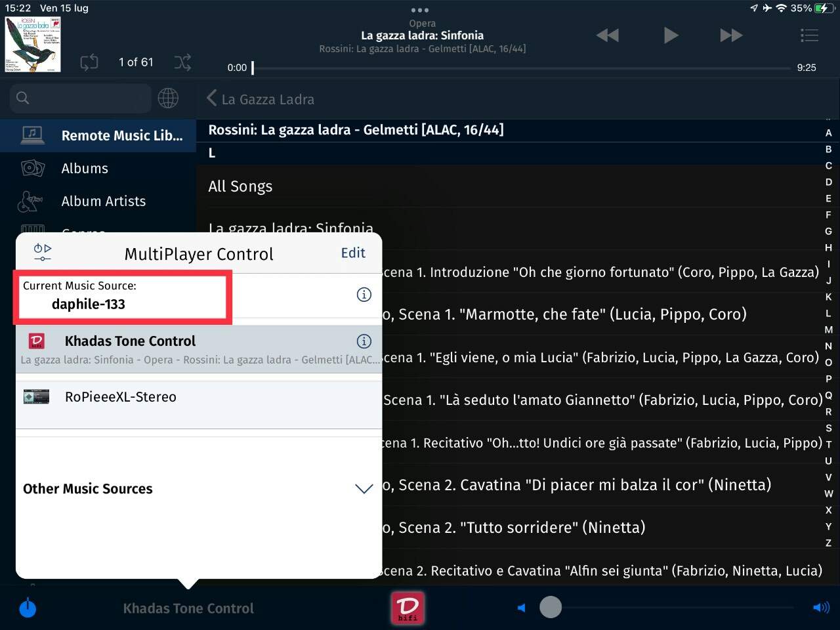
Task: Jump to letter R in the index
Action: (x=829, y=411)
